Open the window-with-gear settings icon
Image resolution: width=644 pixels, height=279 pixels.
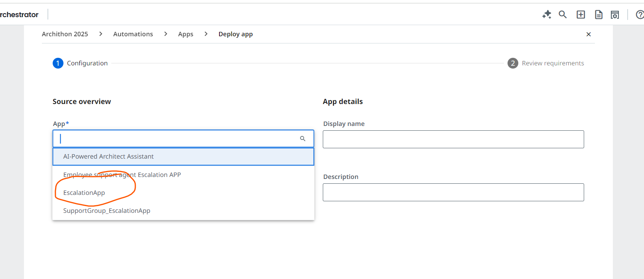pyautogui.click(x=615, y=15)
